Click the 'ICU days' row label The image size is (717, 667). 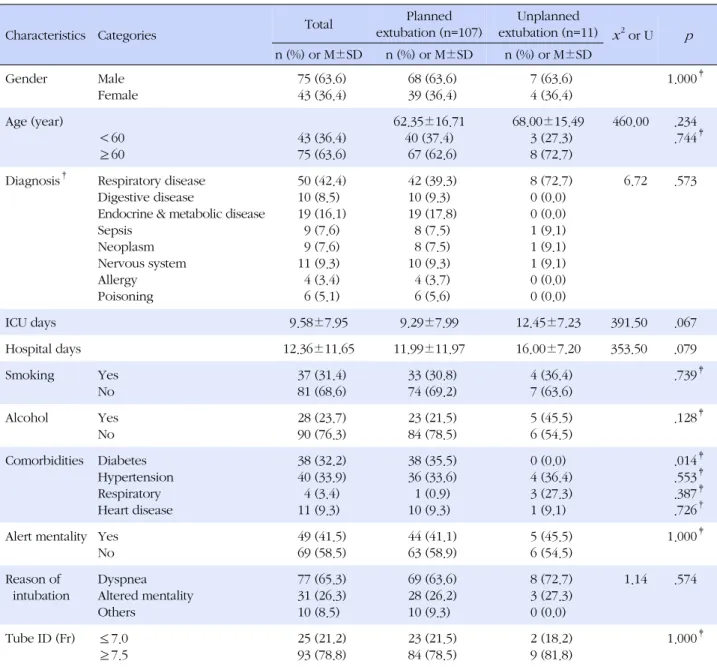[x=31, y=323]
